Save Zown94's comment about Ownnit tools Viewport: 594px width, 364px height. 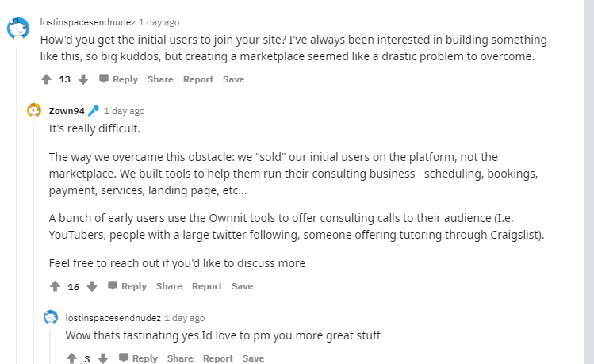[242, 286]
